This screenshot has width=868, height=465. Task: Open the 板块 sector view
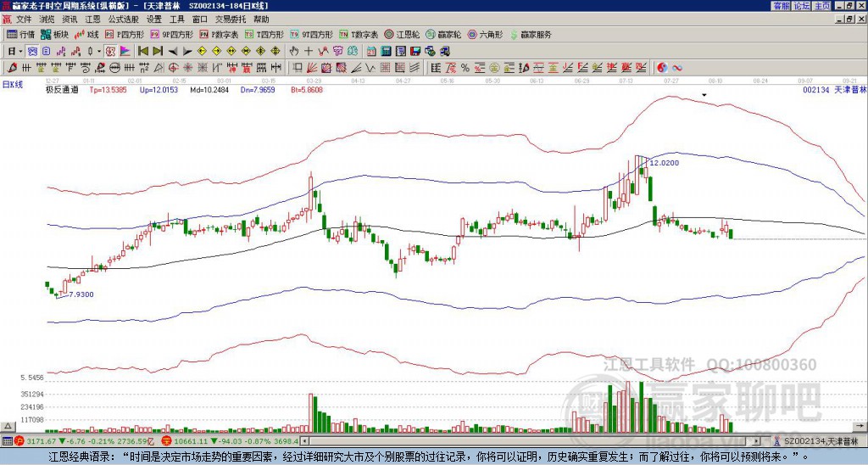click(x=55, y=34)
